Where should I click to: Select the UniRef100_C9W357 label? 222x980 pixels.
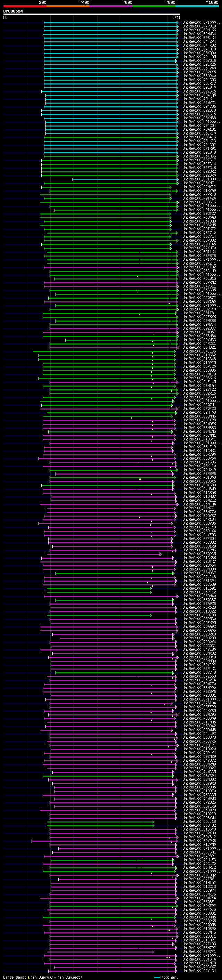click(199, 332)
